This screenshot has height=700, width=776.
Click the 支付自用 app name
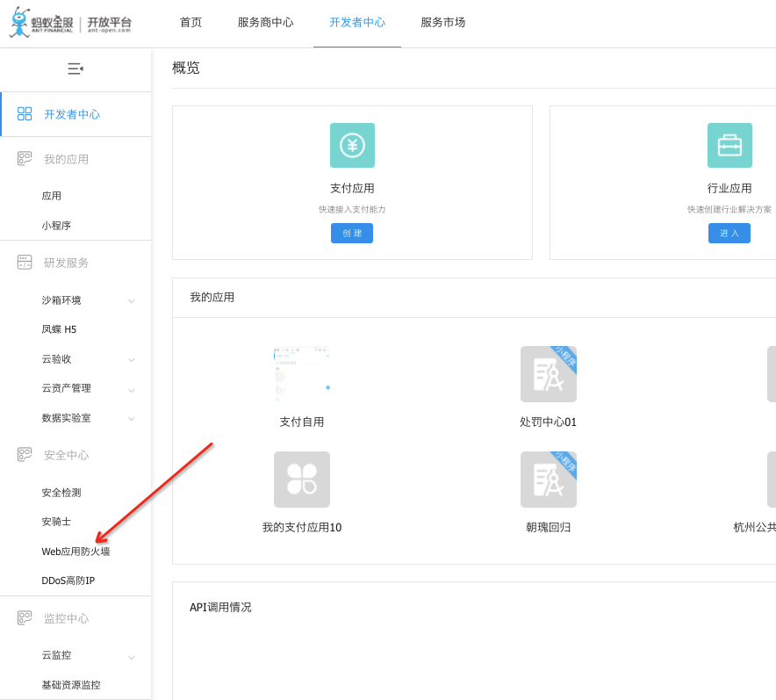click(x=302, y=422)
